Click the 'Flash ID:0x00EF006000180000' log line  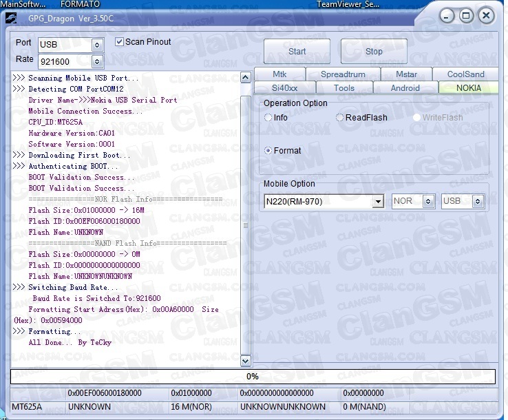click(84, 221)
